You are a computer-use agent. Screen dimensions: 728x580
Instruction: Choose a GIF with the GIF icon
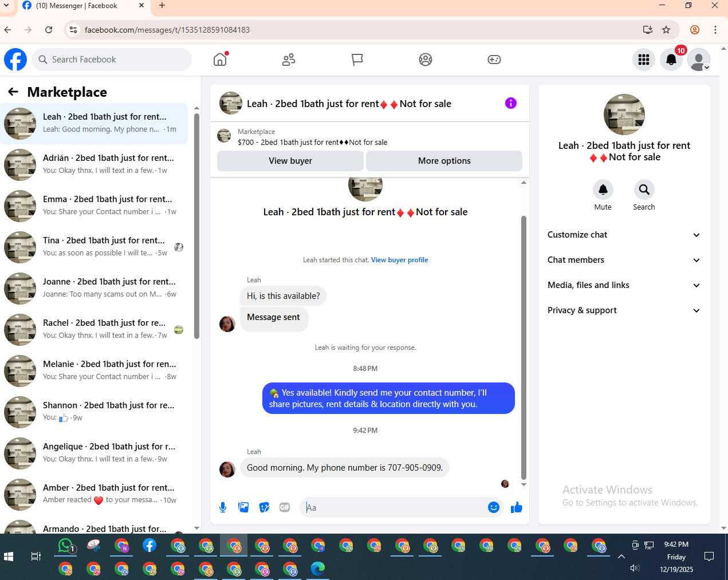[285, 507]
